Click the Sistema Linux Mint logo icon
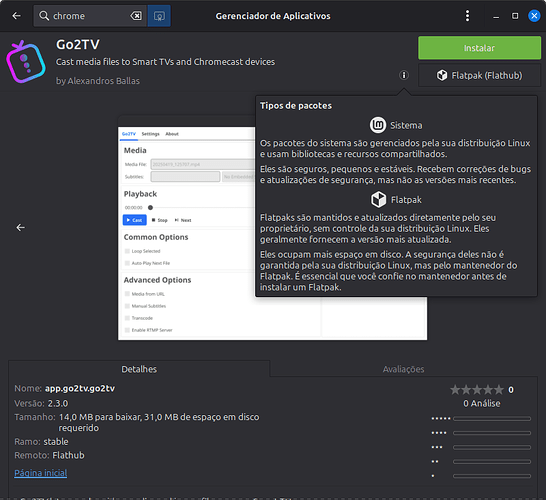546x500 pixels. click(378, 125)
